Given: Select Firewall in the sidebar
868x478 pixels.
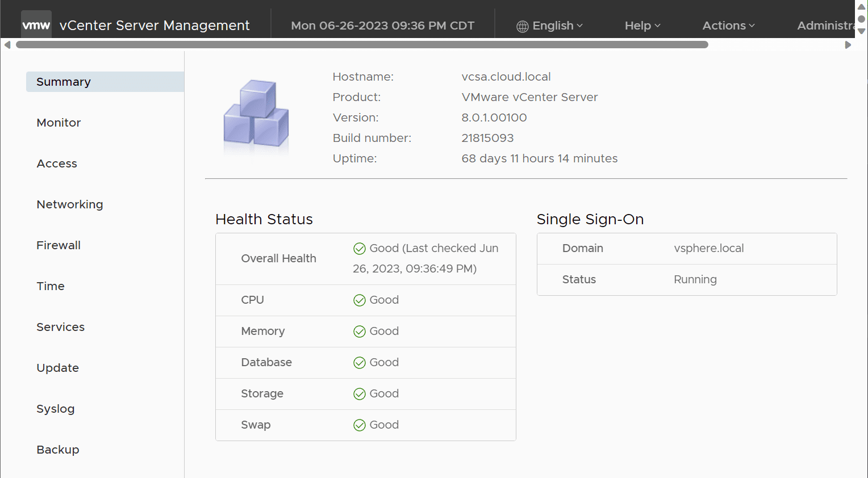Looking at the screenshot, I should click(59, 245).
